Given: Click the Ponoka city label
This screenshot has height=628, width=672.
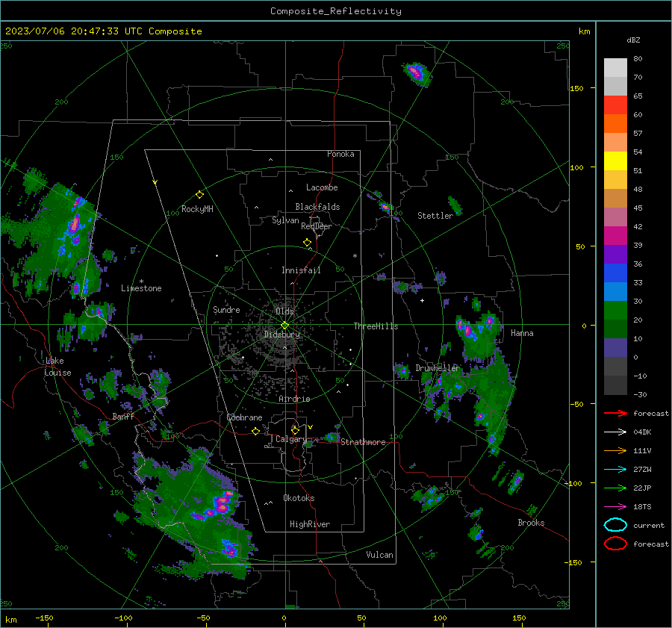Looking at the screenshot, I should [340, 154].
